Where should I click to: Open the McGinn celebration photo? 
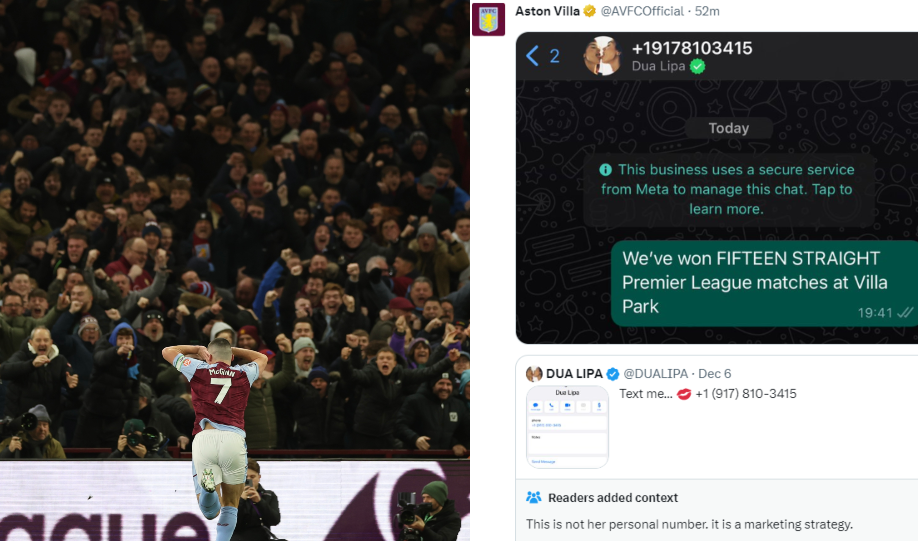click(x=235, y=270)
